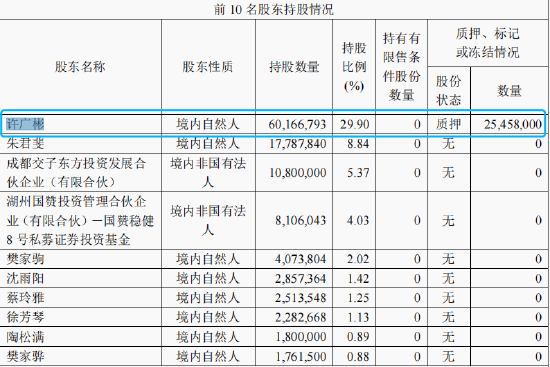550x367 pixels.
Task: Click shareholder name 樊家驹
Action: tap(25, 259)
